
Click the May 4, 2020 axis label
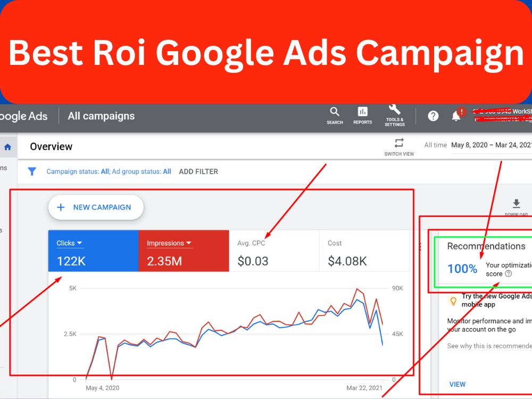103,388
